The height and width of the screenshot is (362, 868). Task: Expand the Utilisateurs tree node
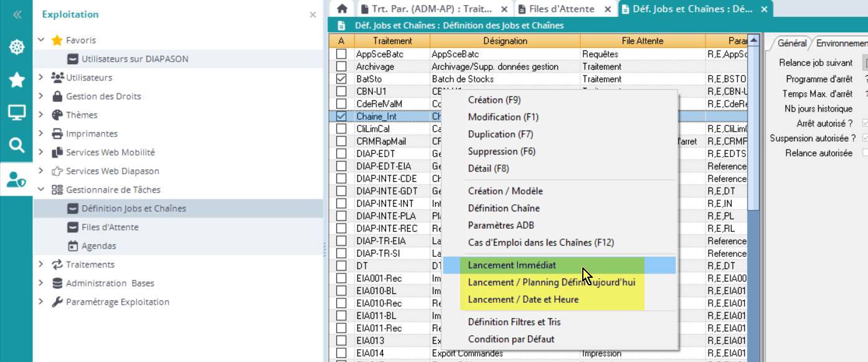coord(41,78)
